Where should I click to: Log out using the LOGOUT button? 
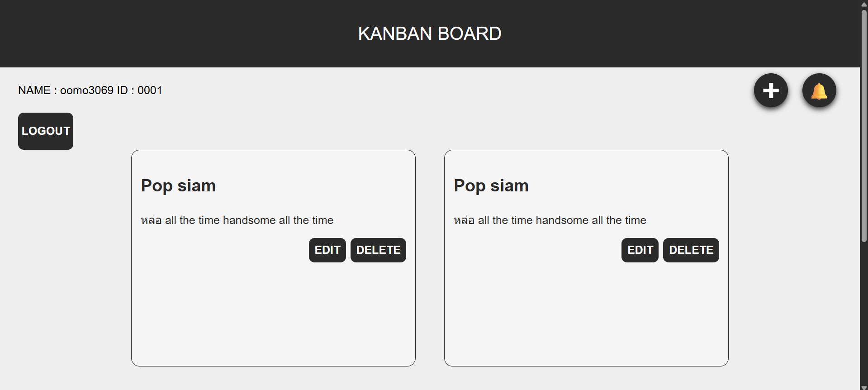point(46,131)
